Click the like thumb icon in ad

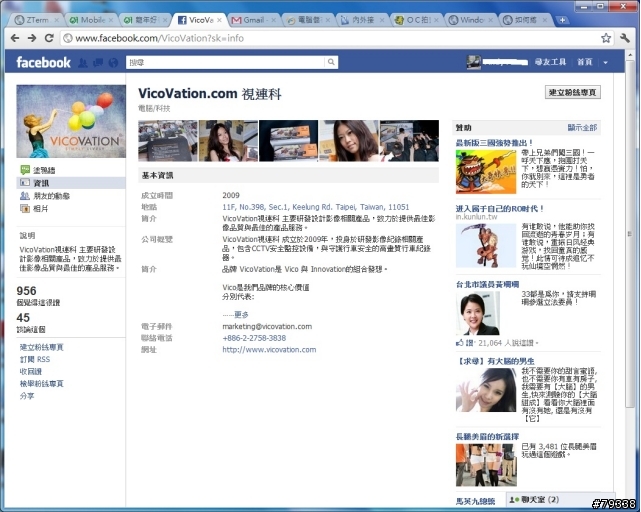point(459,343)
